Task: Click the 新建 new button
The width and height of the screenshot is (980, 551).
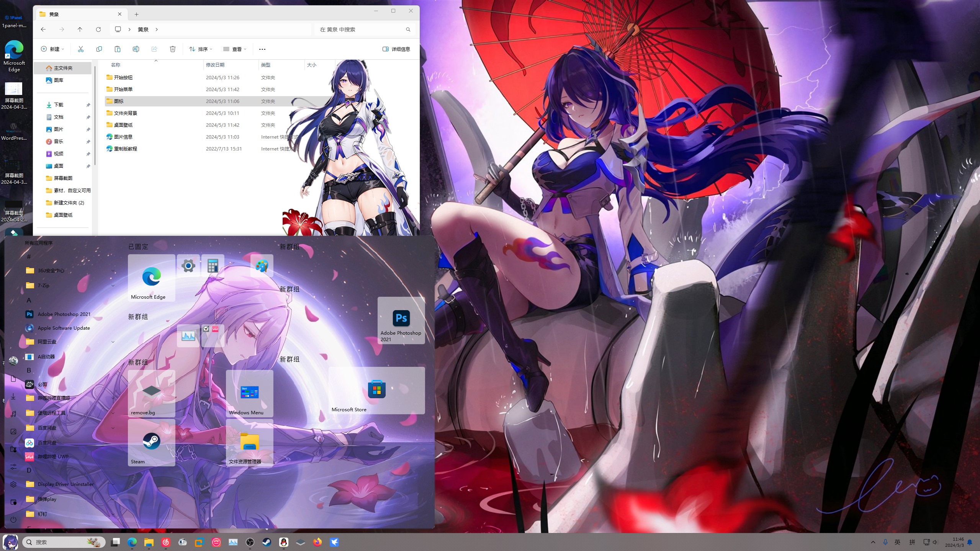Action: pyautogui.click(x=52, y=49)
